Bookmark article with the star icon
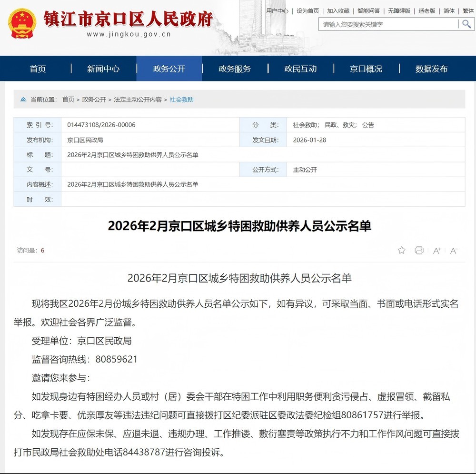 tap(402, 250)
